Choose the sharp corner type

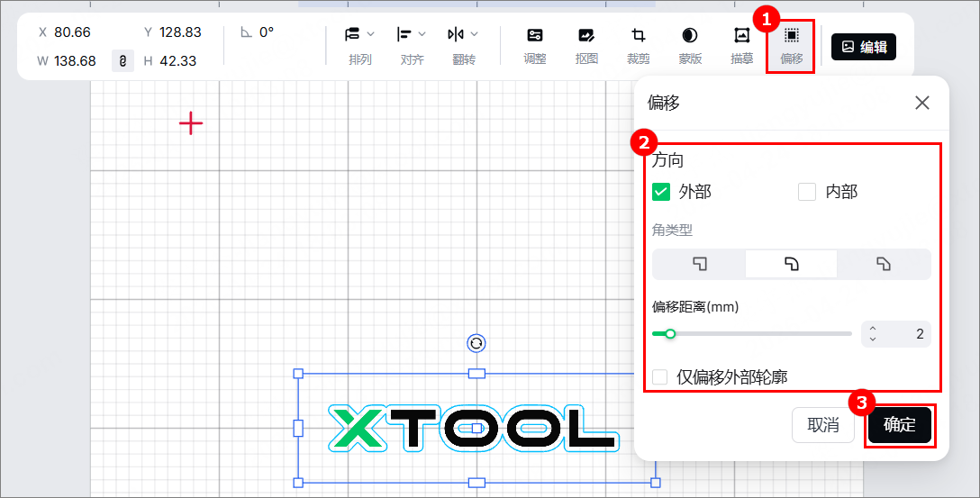point(699,264)
